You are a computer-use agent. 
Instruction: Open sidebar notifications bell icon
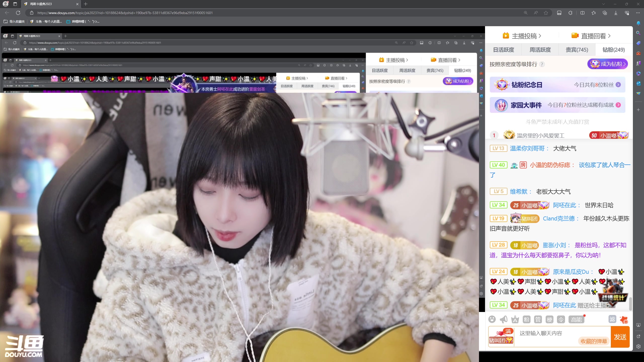pos(638,23)
